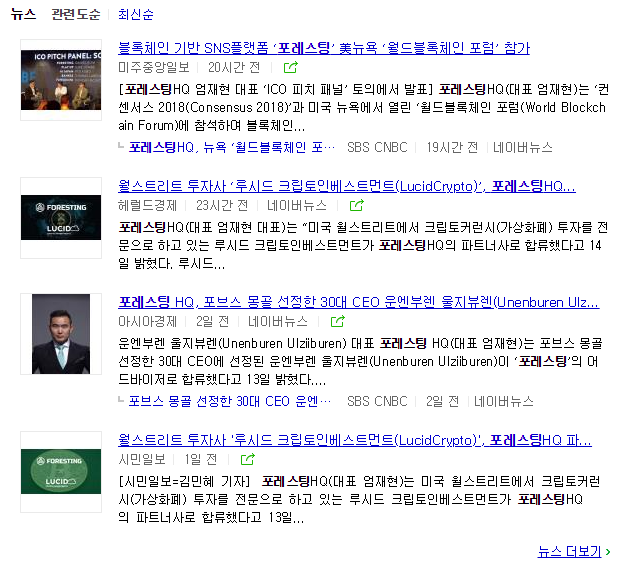
Task: Click 1일 전 timestamp
Action: click(200, 459)
